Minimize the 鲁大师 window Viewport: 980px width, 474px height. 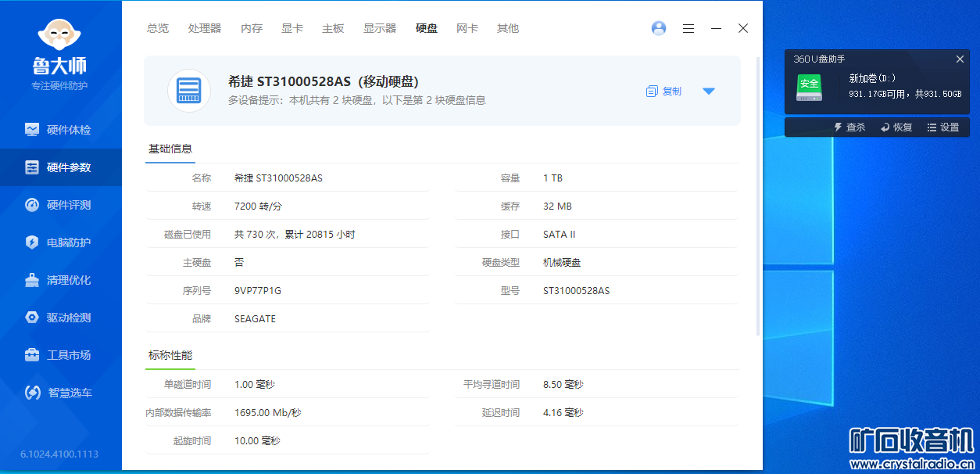tap(716, 28)
